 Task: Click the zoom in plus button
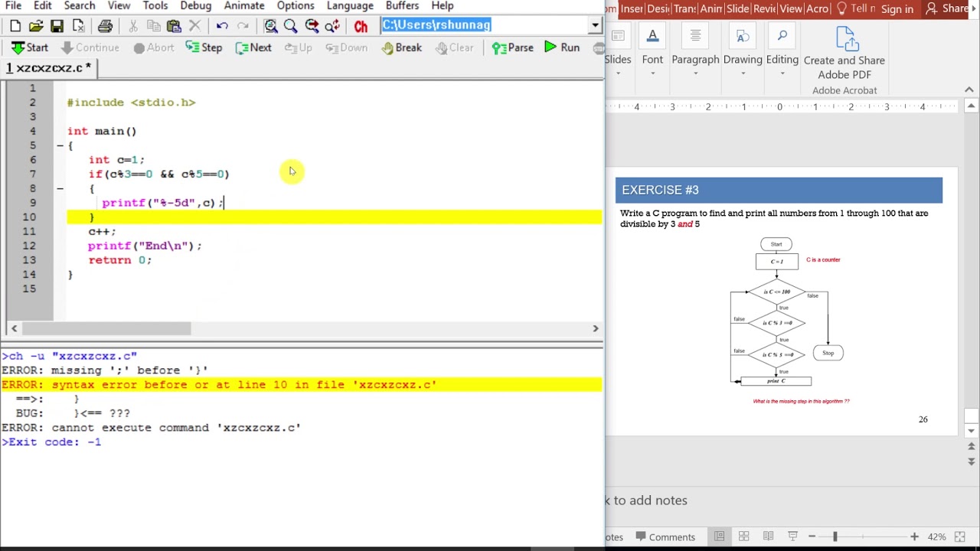coord(914,536)
